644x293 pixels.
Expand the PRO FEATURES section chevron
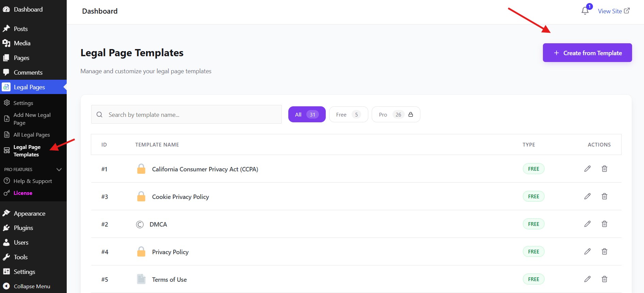point(59,169)
